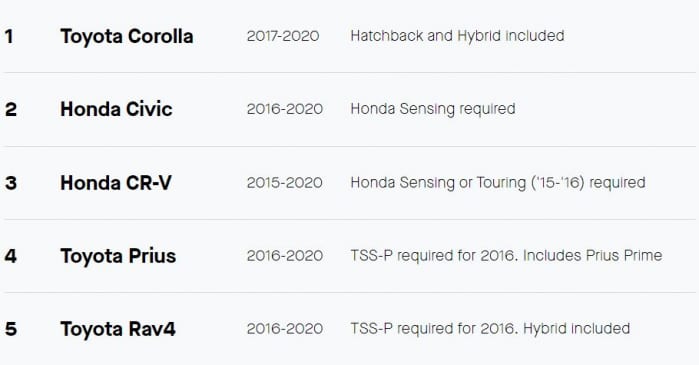
Task: Select the Toyota Corolla model name
Action: (127, 37)
